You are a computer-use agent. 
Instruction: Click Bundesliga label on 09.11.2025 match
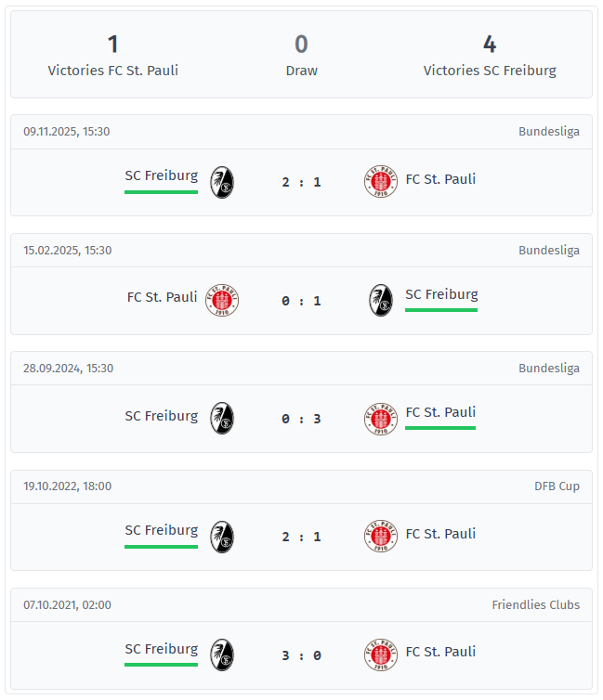pyautogui.click(x=548, y=131)
